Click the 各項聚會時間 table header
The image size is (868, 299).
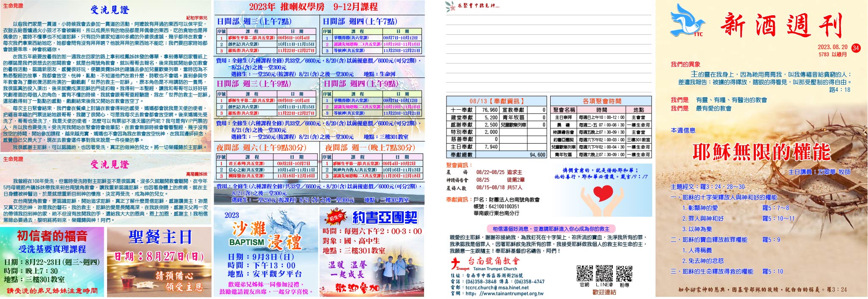602,101
